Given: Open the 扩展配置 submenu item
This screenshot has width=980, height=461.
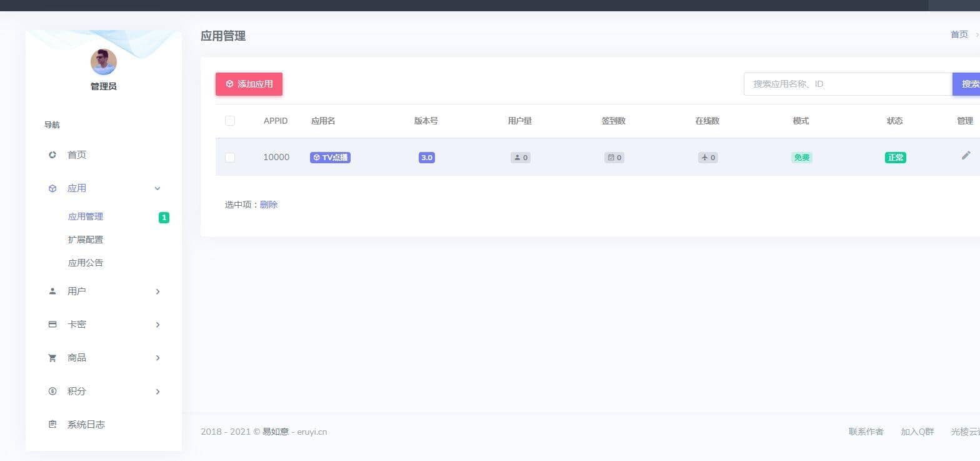Looking at the screenshot, I should pos(86,240).
